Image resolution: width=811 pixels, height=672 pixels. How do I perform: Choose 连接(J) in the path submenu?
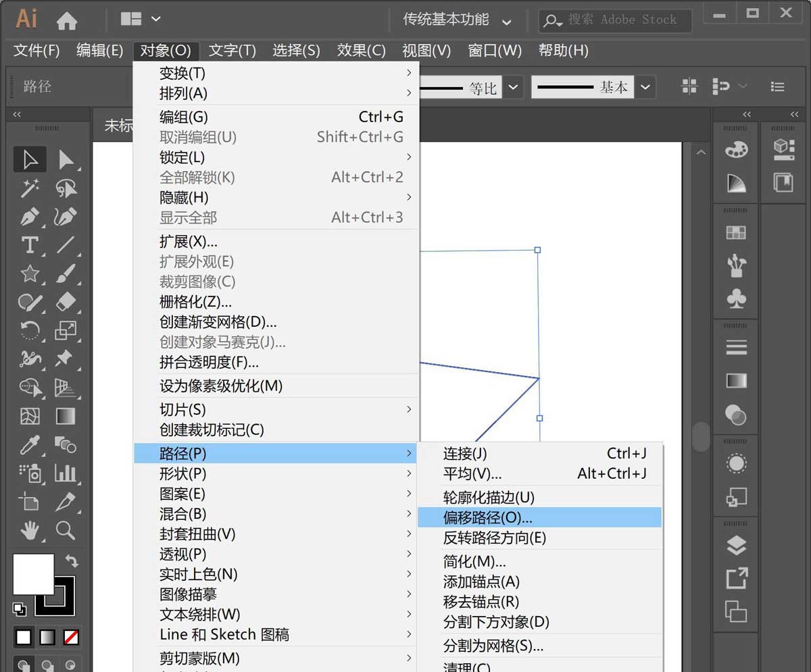[539, 454]
